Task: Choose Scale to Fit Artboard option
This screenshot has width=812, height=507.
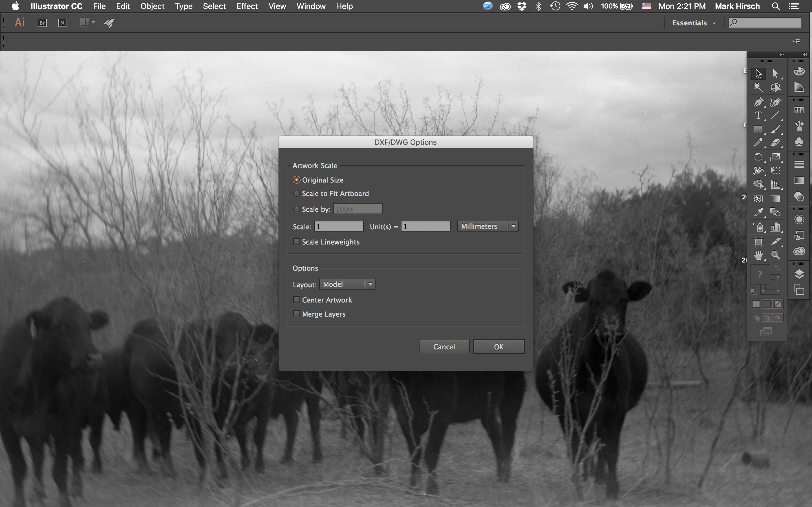Action: [x=297, y=194]
